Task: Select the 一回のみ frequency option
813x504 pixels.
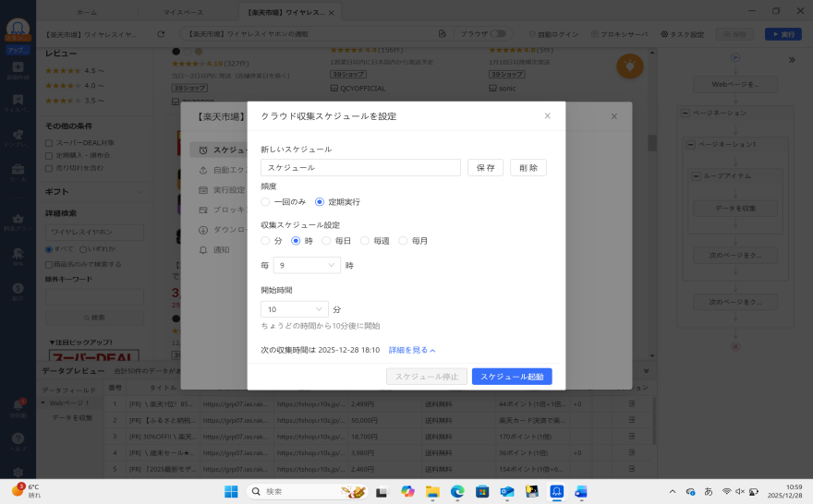Action: coord(266,201)
